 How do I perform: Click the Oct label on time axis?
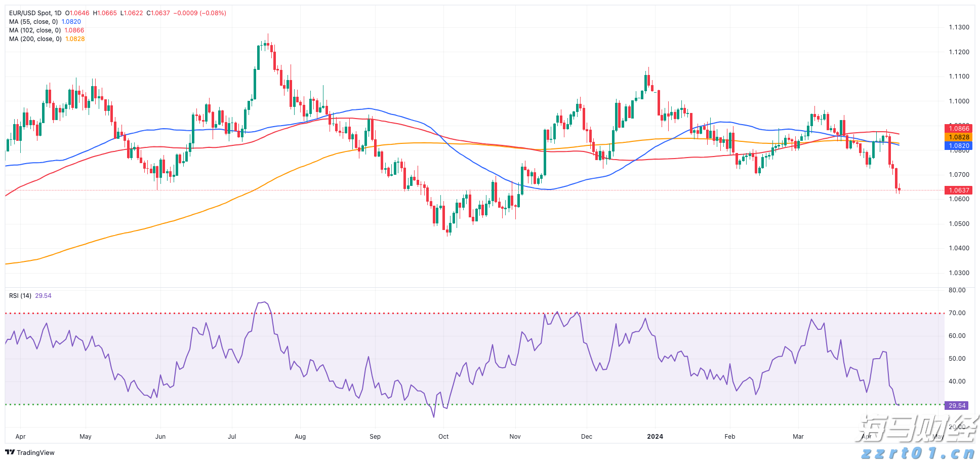pos(443,437)
